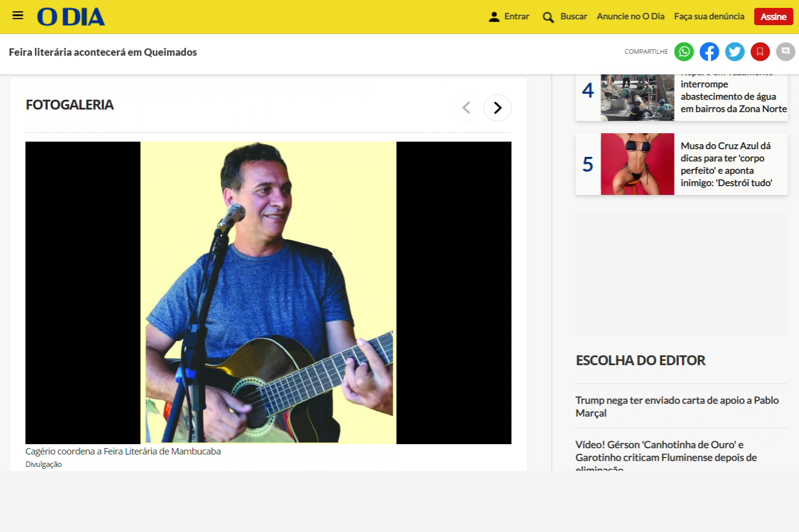Click Anuncie no O Dia link
This screenshot has width=799, height=532.
(630, 16)
